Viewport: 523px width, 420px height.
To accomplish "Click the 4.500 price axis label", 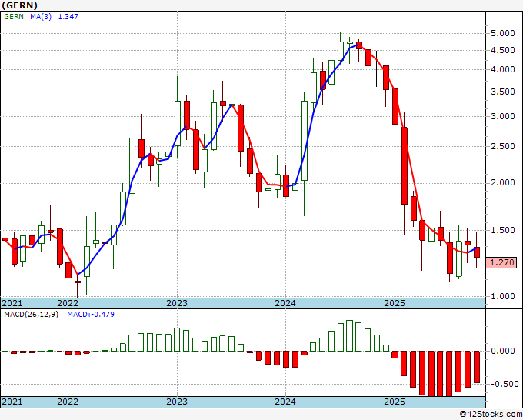I will (503, 50).
